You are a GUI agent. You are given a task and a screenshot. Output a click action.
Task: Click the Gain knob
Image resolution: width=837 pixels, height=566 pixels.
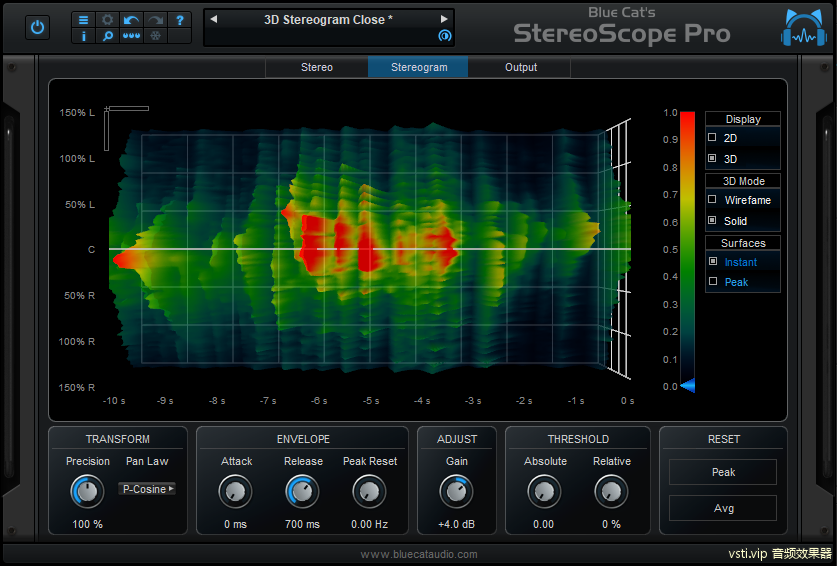(x=456, y=492)
